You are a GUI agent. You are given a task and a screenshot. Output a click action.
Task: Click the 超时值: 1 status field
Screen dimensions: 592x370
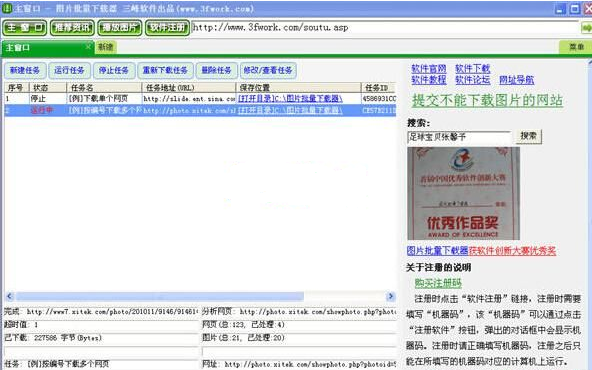pyautogui.click(x=101, y=325)
